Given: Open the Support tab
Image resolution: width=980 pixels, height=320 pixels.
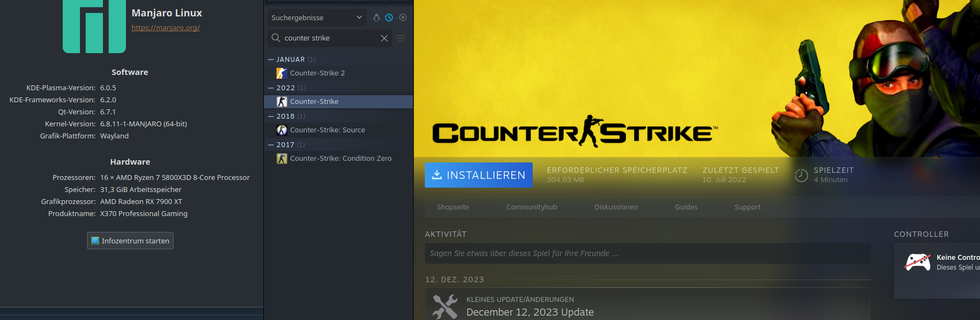Looking at the screenshot, I should coord(747,207).
